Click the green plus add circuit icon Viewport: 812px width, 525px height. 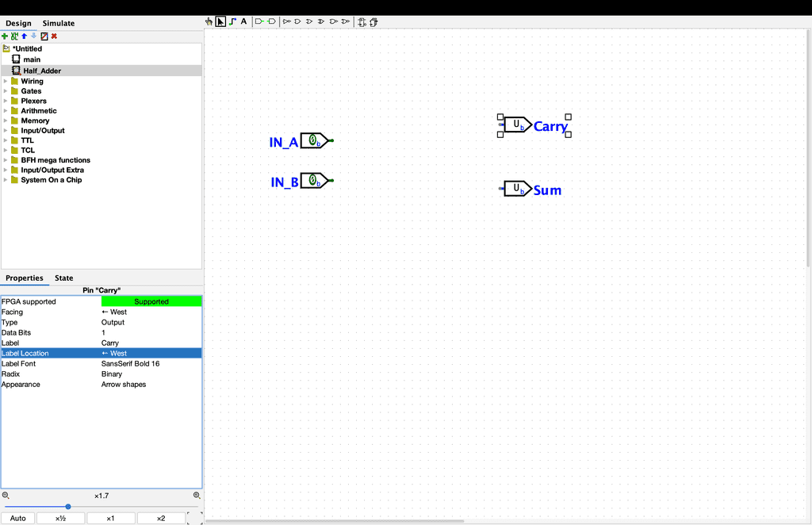pyautogui.click(x=6, y=36)
